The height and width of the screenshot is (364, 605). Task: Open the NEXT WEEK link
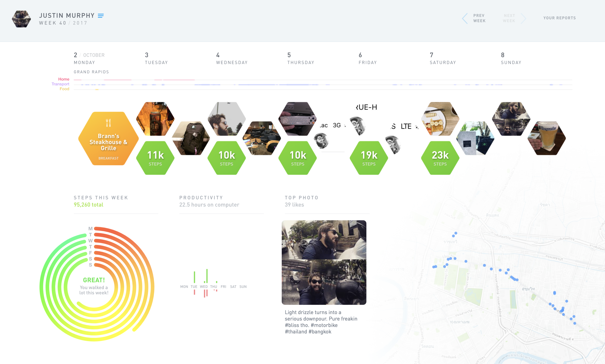tap(509, 18)
